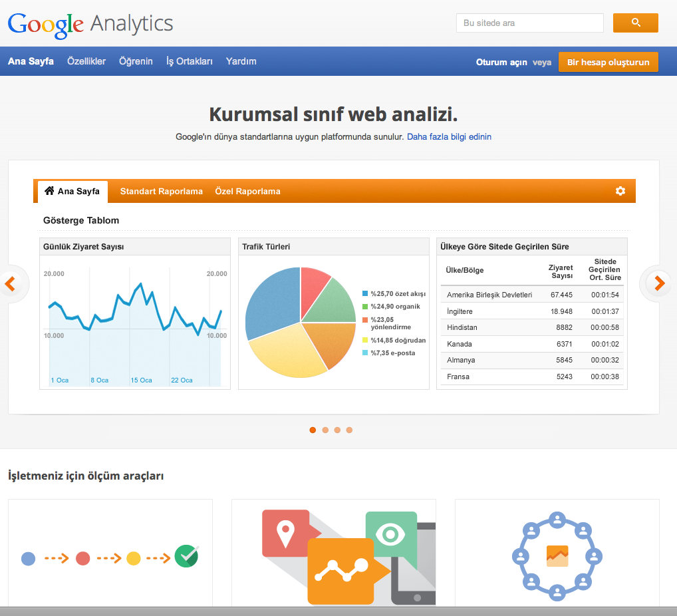Select the fourth carousel dot indicator
The width and height of the screenshot is (677, 616).
coord(349,430)
